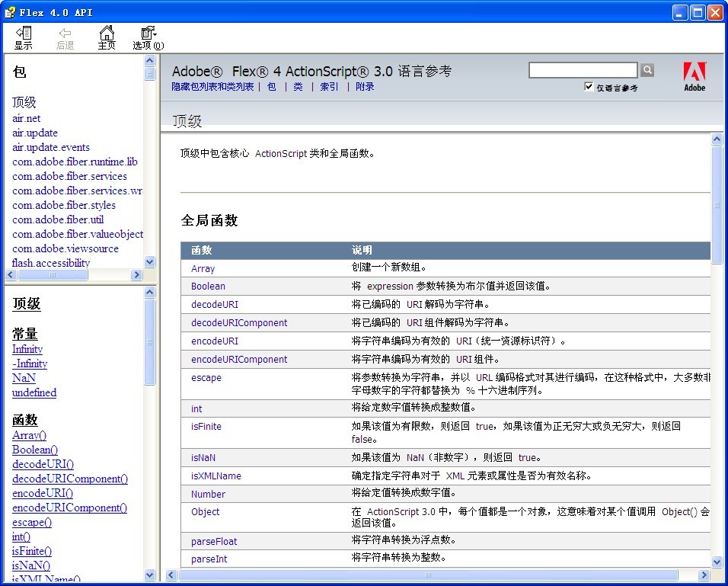Select the air.net package

[26, 119]
